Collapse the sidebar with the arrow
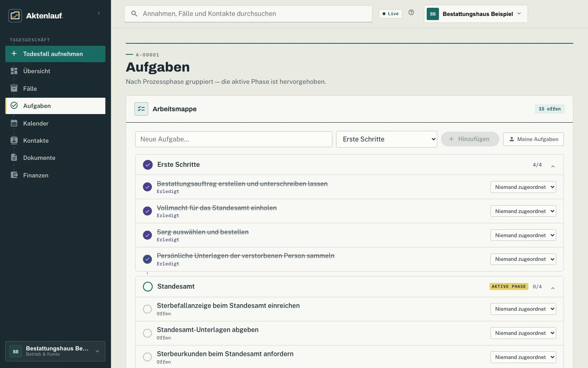Image resolution: width=588 pixels, height=368 pixels. click(x=99, y=13)
